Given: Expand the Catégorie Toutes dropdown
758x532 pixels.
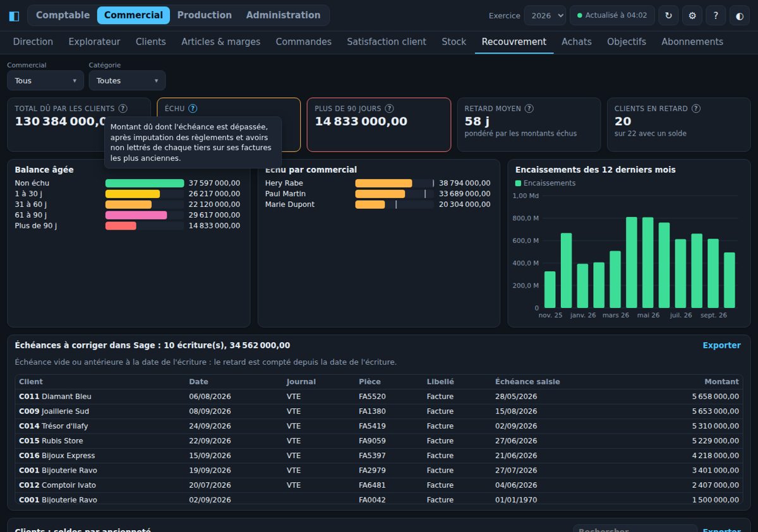Looking at the screenshot, I should tap(127, 80).
